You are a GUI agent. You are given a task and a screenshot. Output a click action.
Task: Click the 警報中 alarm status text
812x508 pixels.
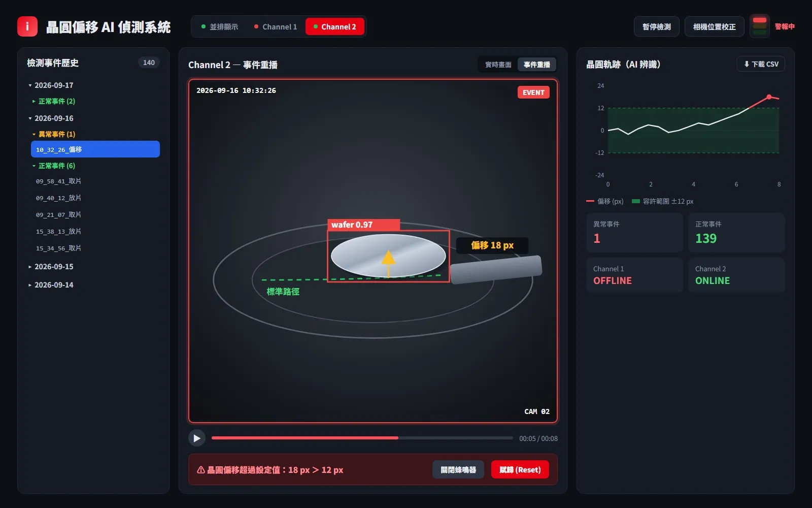click(785, 26)
